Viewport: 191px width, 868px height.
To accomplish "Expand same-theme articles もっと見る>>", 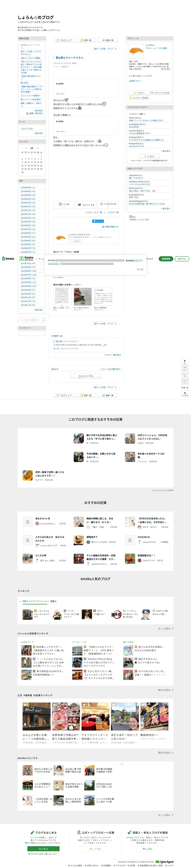I will point(59,277).
